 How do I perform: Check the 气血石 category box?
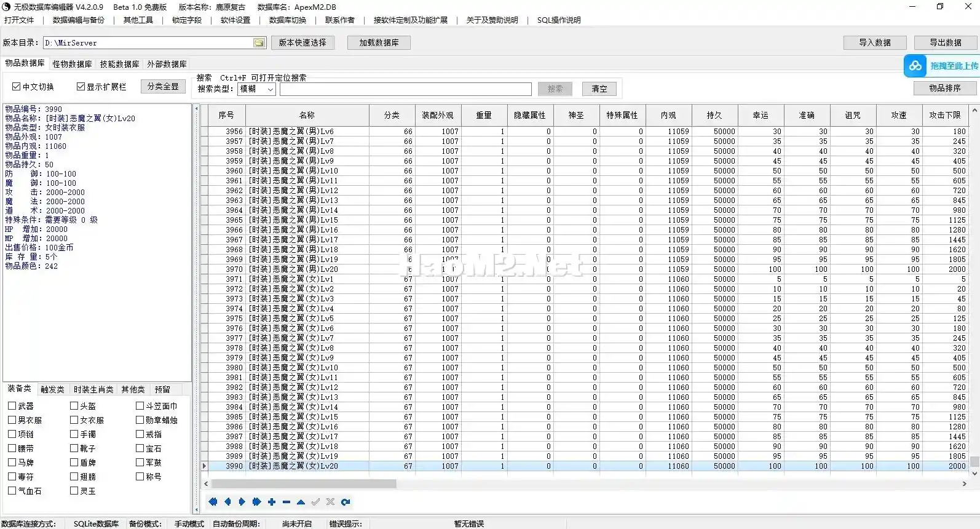pyautogui.click(x=12, y=491)
